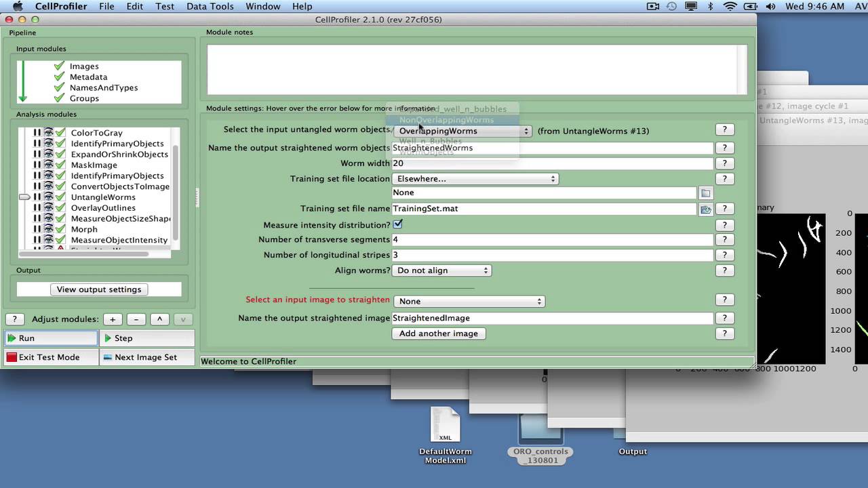
Task: Open AirPlay display menu bar icon
Action: click(690, 6)
